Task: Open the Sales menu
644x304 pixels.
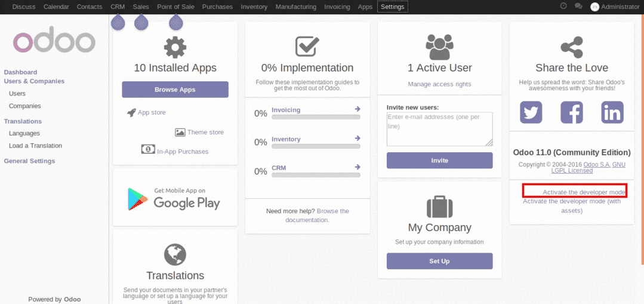Action: coord(141,7)
